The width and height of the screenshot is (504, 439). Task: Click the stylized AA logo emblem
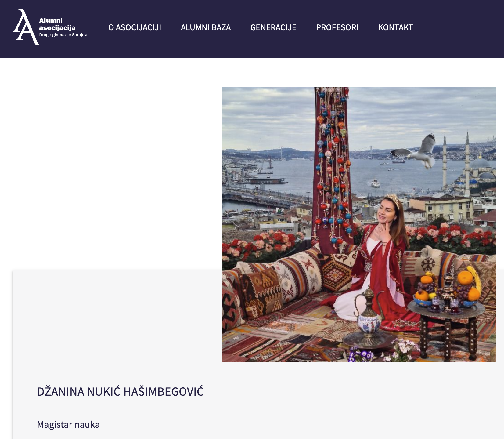(x=26, y=27)
